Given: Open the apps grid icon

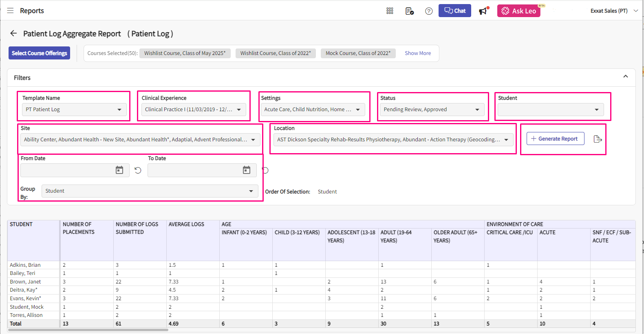Looking at the screenshot, I should [390, 11].
